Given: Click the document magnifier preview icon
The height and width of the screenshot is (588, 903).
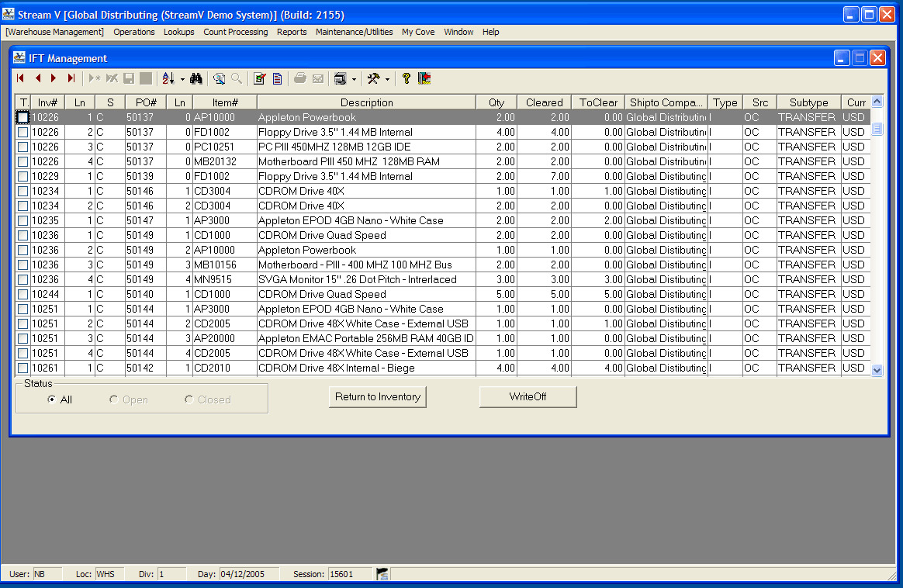Looking at the screenshot, I should (x=219, y=78).
